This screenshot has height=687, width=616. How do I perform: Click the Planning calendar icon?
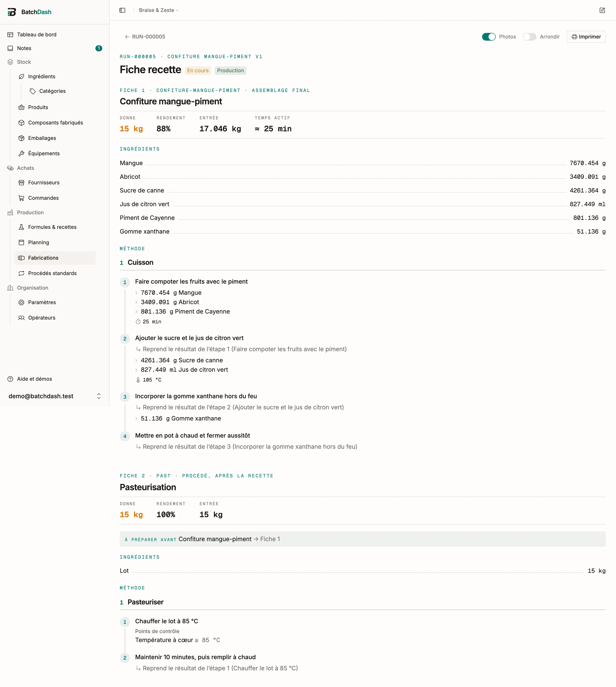point(21,242)
